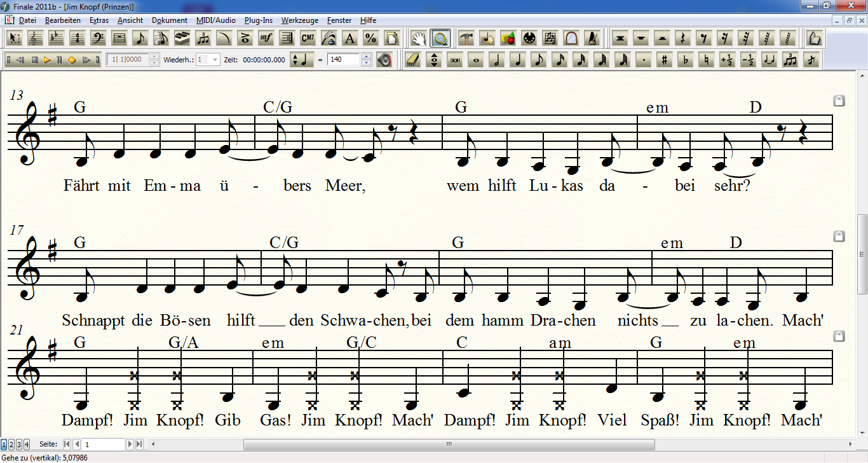Toggle the lock icon on measure 13 system

(x=838, y=101)
